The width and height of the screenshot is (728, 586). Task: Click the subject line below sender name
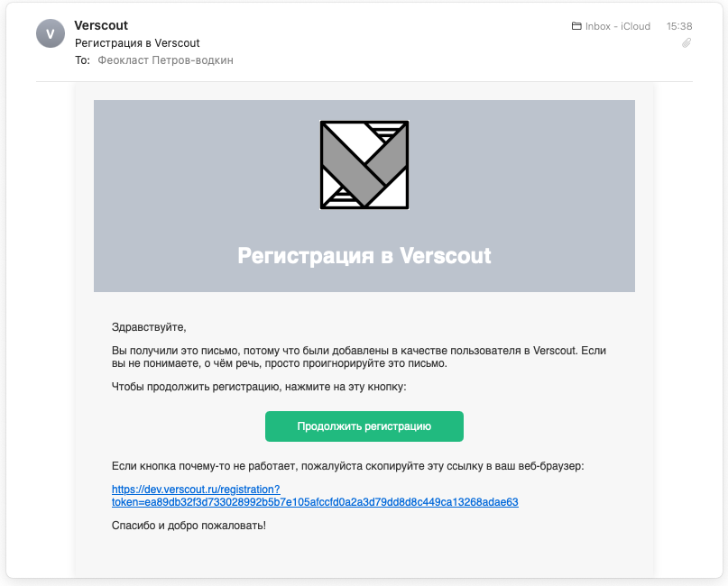(137, 43)
